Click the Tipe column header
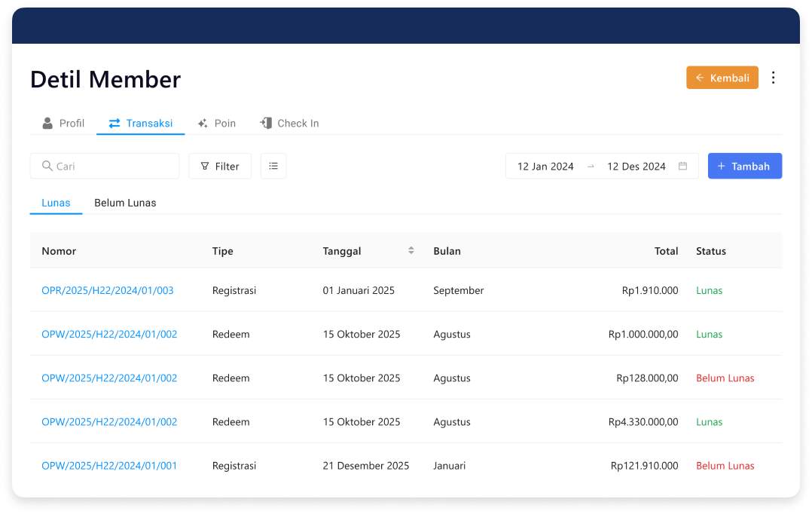812x514 pixels. (x=223, y=251)
